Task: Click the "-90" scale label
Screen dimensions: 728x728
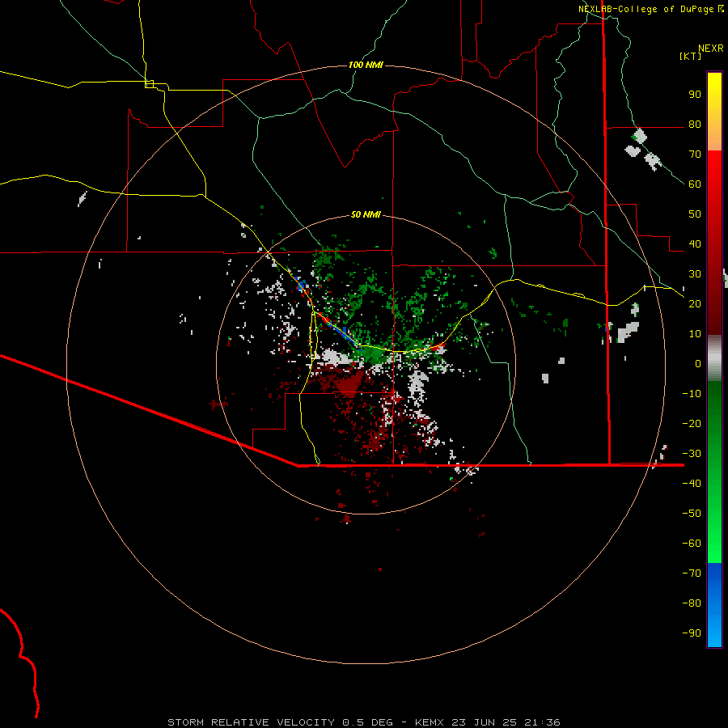Action: [692, 633]
